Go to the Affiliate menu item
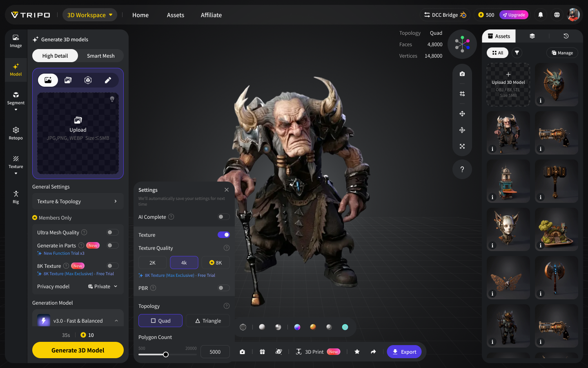The image size is (588, 368). (x=211, y=15)
